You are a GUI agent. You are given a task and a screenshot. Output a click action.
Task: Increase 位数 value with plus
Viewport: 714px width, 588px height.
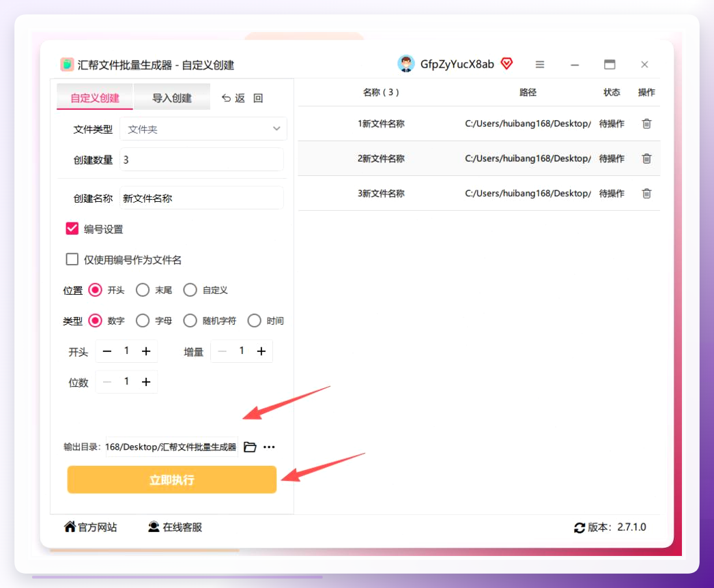(145, 382)
